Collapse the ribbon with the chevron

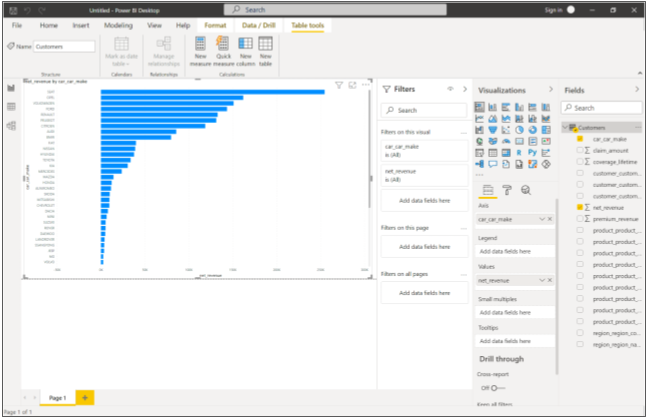coord(640,73)
